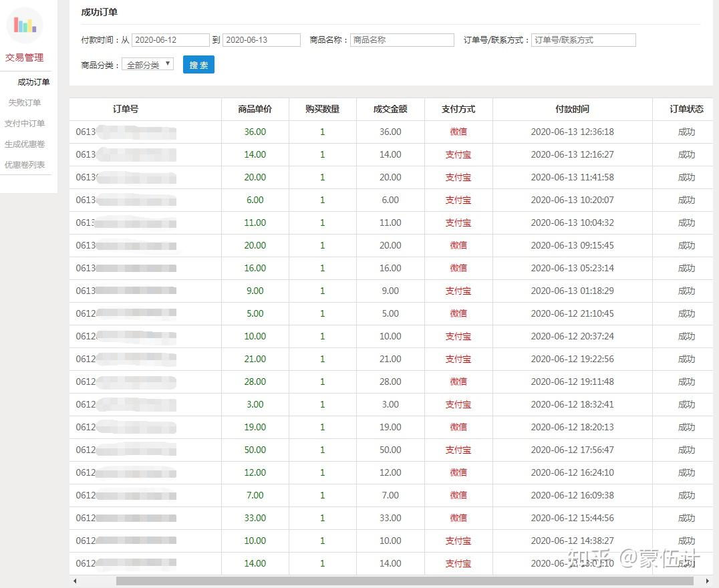Select the time 2020-06-12 14:38:27
Screen dimensions: 719x588
point(572,541)
